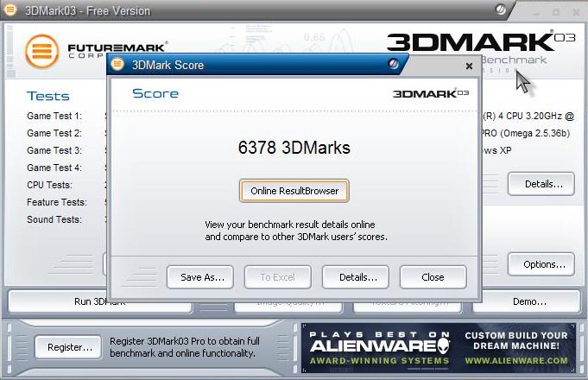Click the swirl emblem in main window titlebar
Viewport: 588px width, 380px height.
click(x=501, y=9)
